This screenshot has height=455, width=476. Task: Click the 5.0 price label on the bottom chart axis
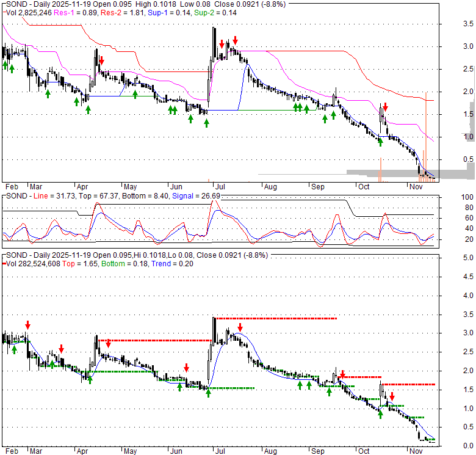(468, 258)
